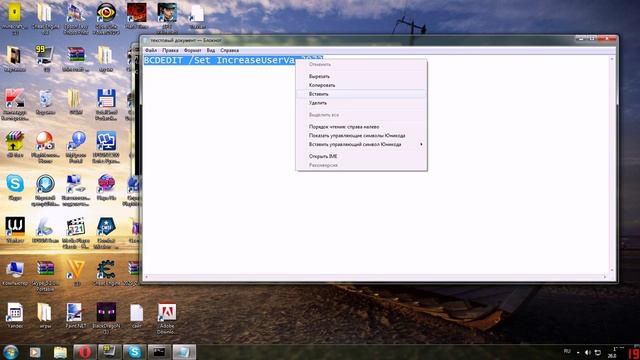Select the Skype desktop icon
Image resolution: width=640 pixels, height=360 pixels.
[x=15, y=187]
